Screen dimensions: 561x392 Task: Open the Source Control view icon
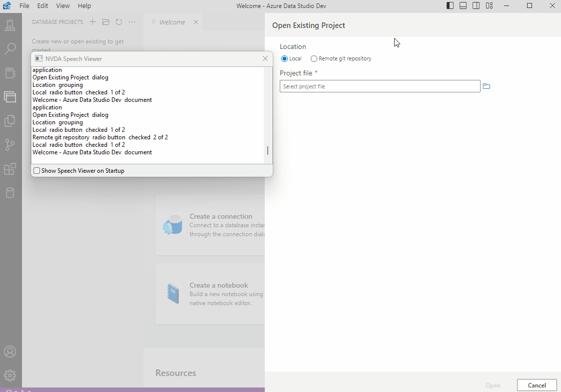click(x=10, y=144)
